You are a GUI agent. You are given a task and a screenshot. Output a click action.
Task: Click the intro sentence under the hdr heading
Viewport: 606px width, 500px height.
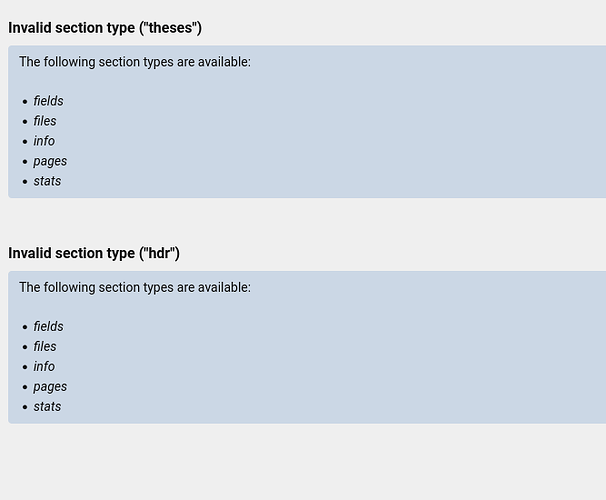[135, 287]
